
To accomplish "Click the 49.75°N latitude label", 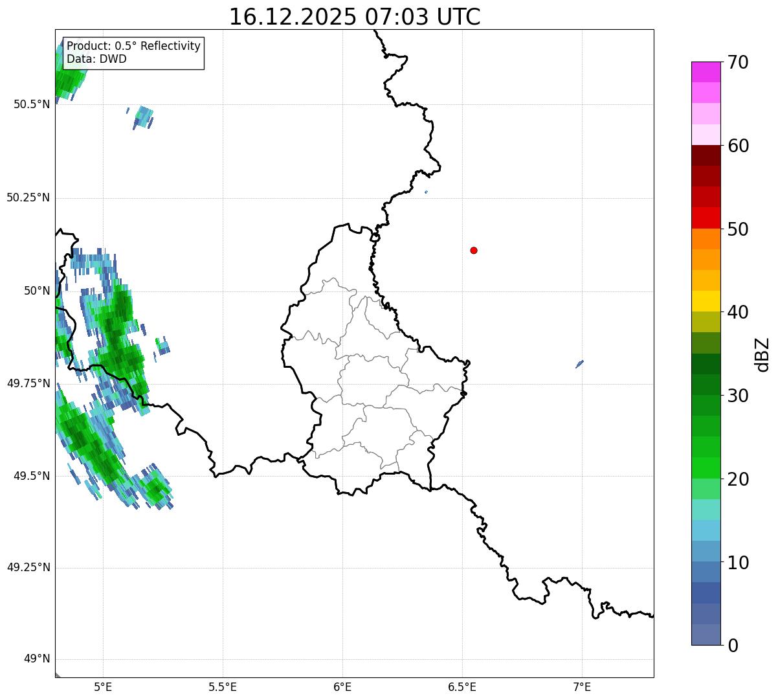I will point(28,383).
